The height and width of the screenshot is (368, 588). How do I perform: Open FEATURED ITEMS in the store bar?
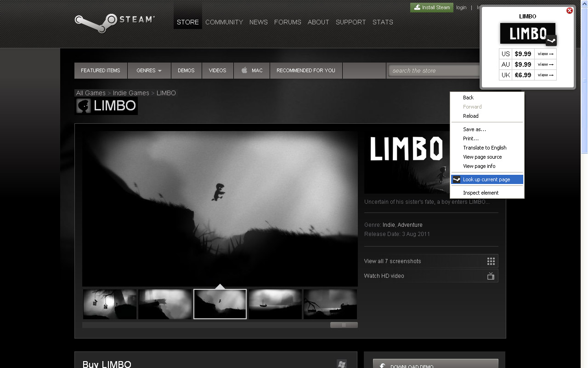[x=101, y=70]
